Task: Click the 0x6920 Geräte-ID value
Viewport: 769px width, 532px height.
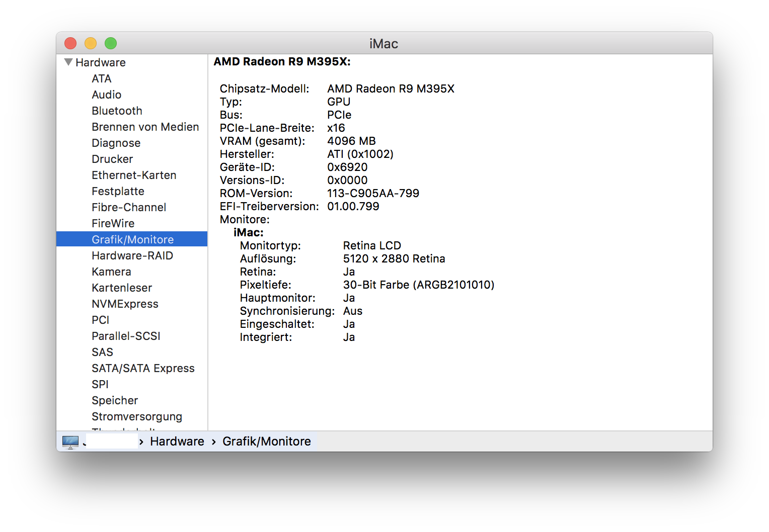Action: pyautogui.click(x=347, y=167)
